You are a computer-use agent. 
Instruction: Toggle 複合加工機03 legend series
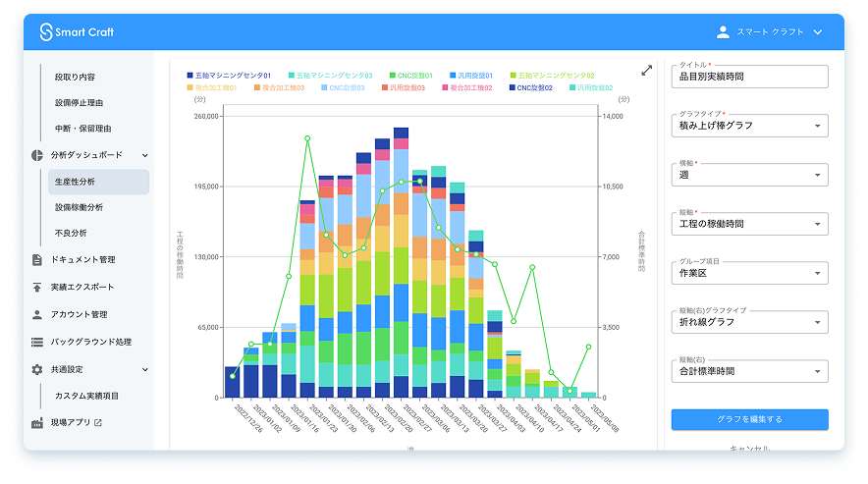pos(280,87)
